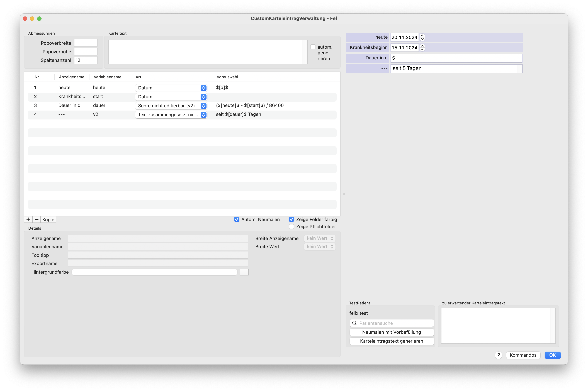Click the Variablenname column header
588x391 pixels.
[x=107, y=77]
